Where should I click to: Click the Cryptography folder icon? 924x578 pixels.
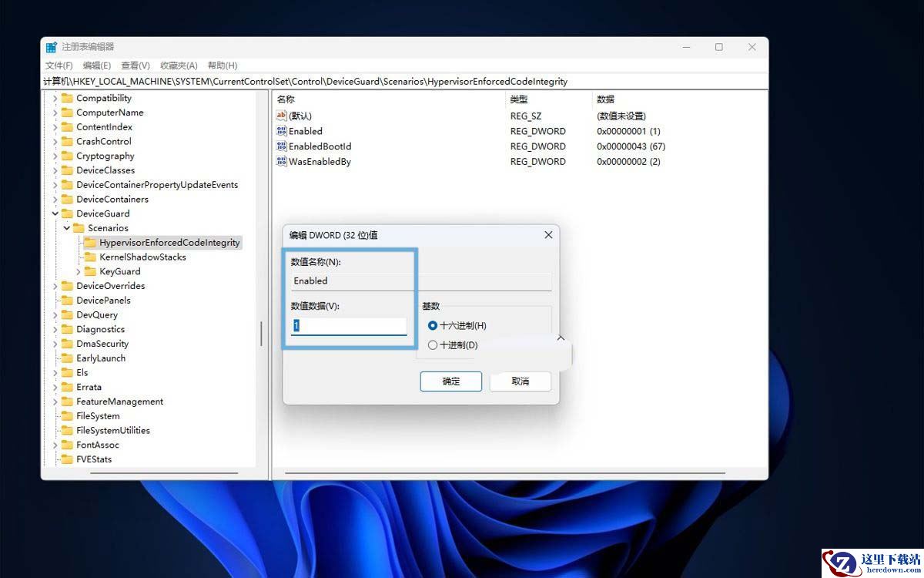(x=67, y=156)
